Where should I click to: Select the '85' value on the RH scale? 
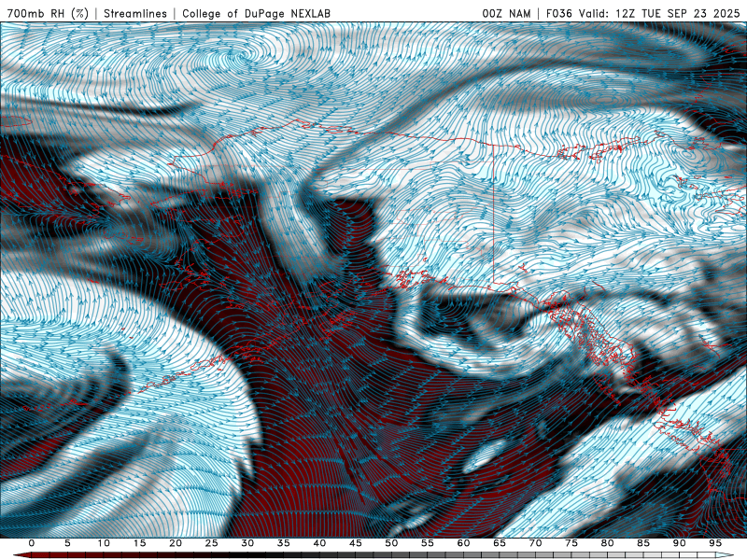click(x=643, y=543)
